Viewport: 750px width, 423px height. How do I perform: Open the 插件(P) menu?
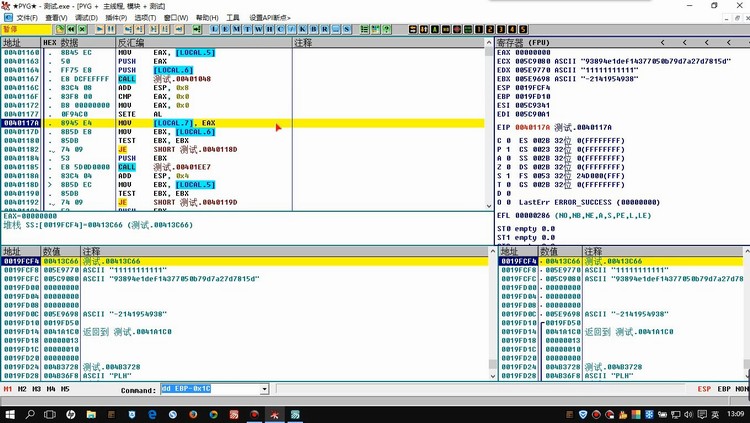116,18
